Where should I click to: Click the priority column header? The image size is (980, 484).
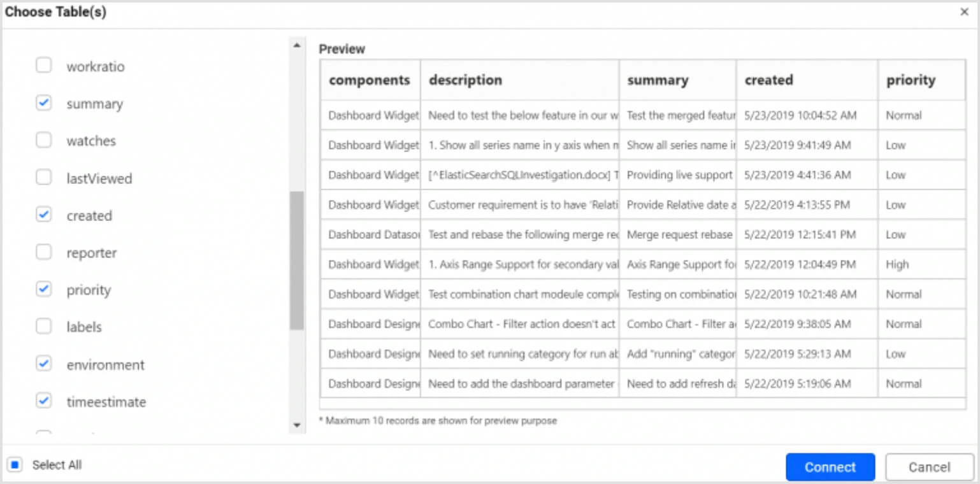click(x=911, y=80)
